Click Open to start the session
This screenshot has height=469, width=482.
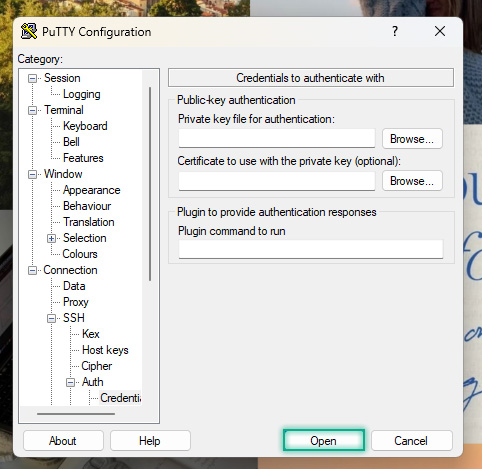tap(324, 440)
